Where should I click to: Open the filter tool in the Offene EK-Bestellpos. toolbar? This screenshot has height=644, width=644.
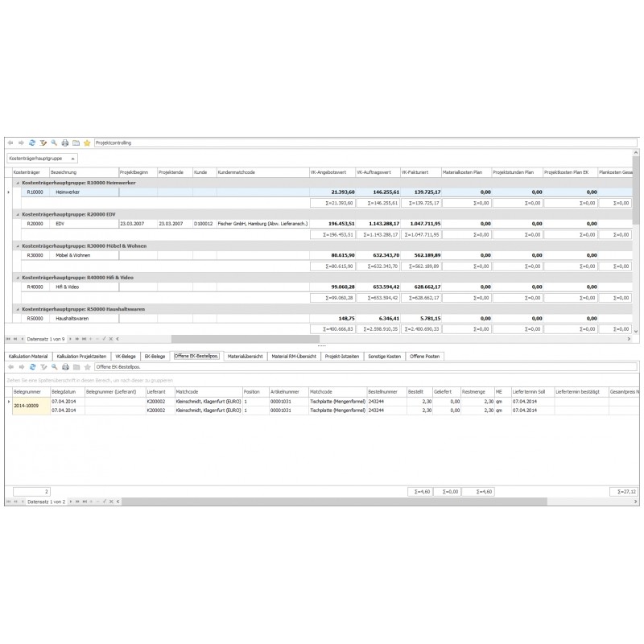click(x=43, y=367)
